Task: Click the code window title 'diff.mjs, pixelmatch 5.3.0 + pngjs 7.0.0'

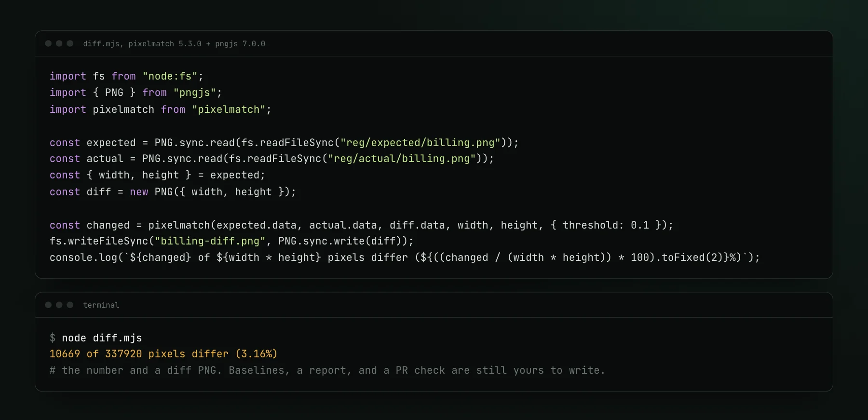Action: (174, 44)
